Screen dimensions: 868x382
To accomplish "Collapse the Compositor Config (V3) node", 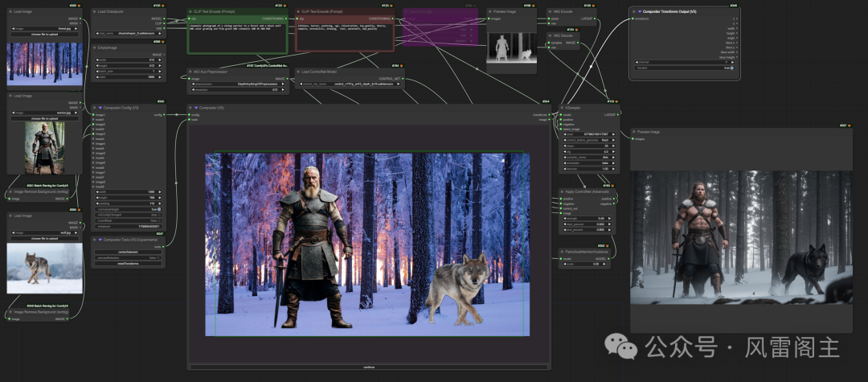I will click(x=95, y=108).
